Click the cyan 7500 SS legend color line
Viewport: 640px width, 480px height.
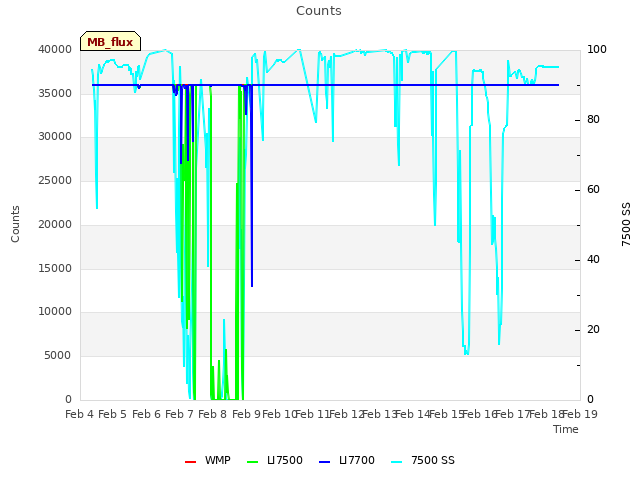click(397, 462)
